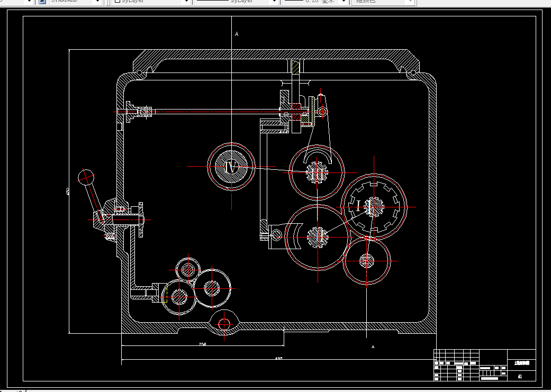The height and width of the screenshot is (392, 551).
Task: Pick the lever handle ball knob
Action: point(86,177)
